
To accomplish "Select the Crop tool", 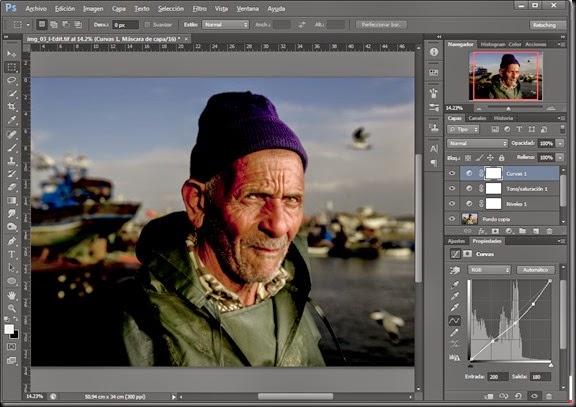I will (x=12, y=107).
